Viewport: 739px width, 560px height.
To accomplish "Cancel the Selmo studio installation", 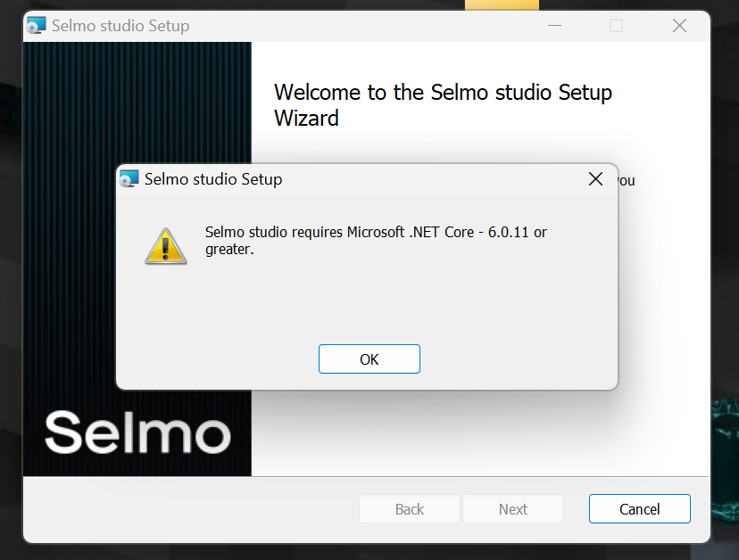I will pyautogui.click(x=640, y=508).
